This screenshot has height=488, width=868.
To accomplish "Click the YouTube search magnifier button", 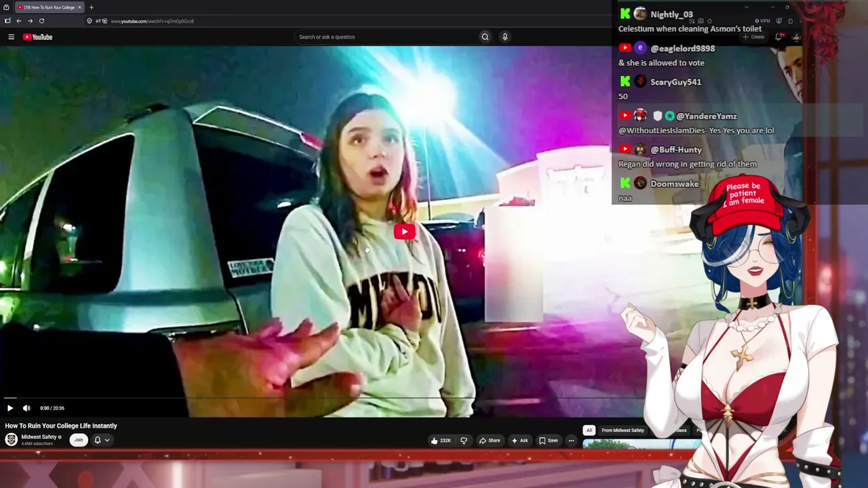I will (x=485, y=37).
